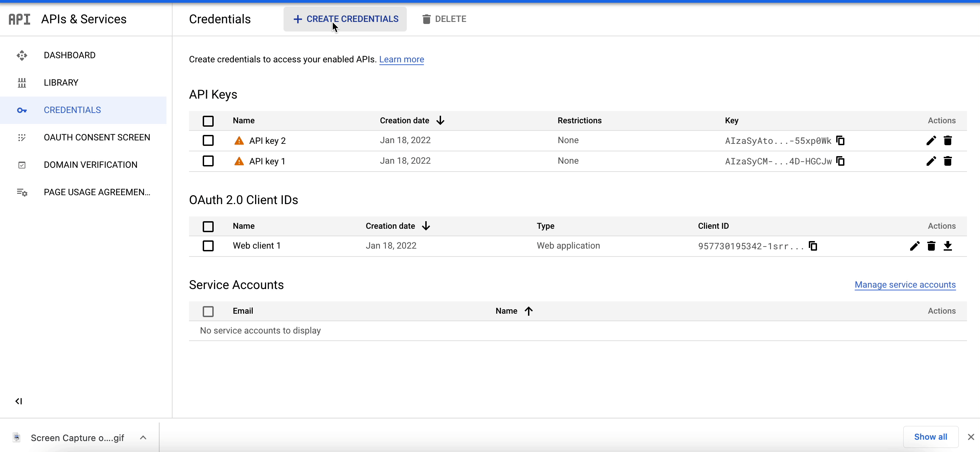Click the Delete button in toolbar
This screenshot has height=452, width=980.
(444, 19)
